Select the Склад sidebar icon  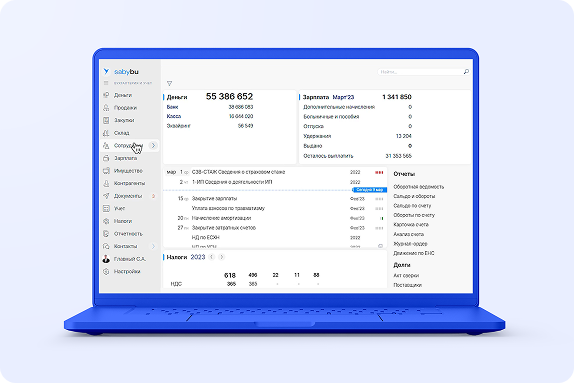coord(106,133)
